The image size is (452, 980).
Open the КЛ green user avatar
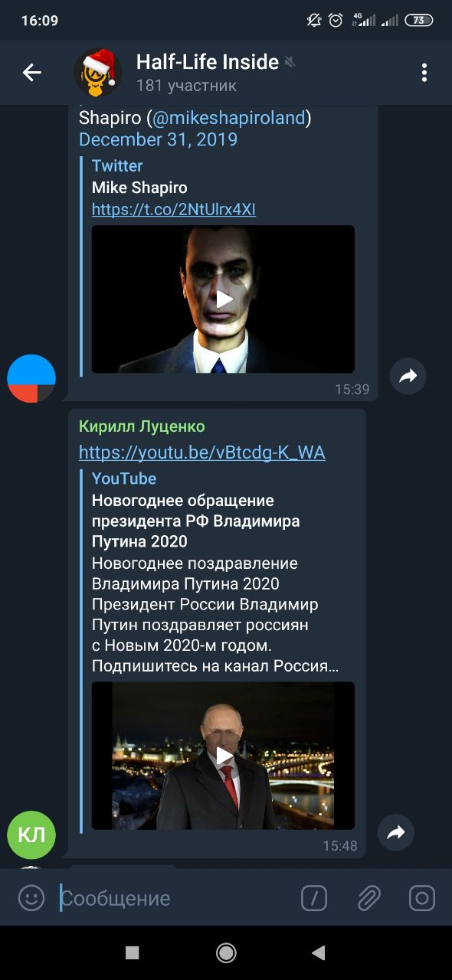[31, 835]
